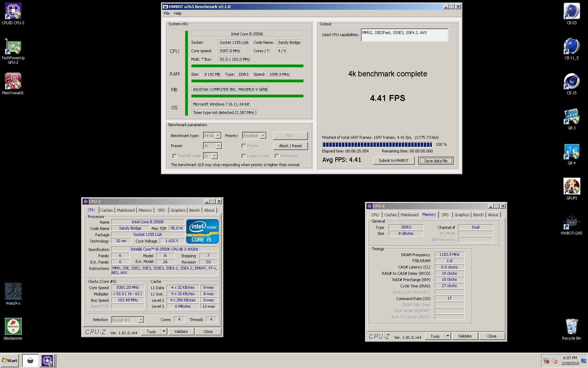Expand the Tools arrow in left CPU-Z window
Viewport: 588px width, 368px height.
(164, 332)
